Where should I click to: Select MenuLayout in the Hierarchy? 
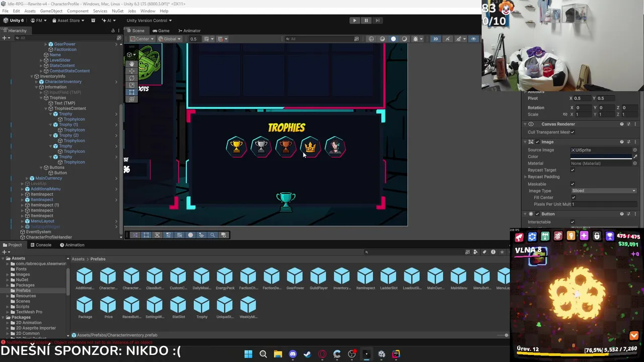42,221
